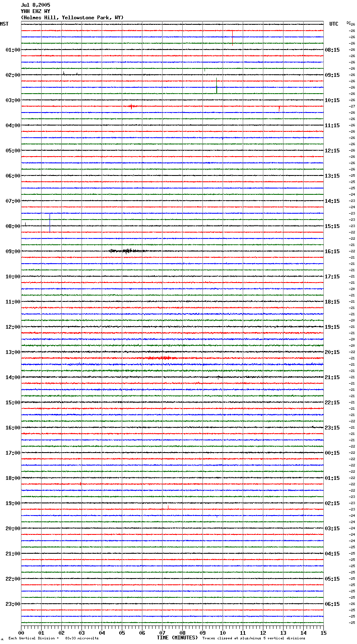357x644 pixels.
Task: Click the 01:15 UTC time label
Action: pos(332,478)
